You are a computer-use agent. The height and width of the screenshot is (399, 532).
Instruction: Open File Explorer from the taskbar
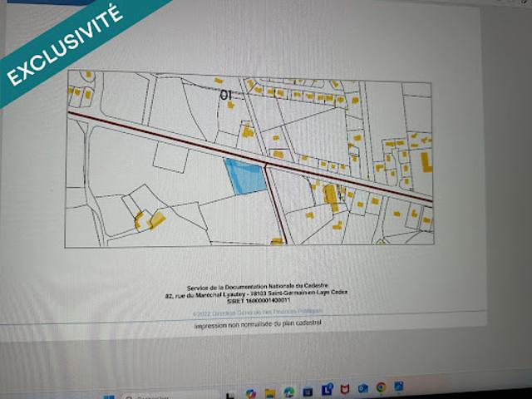pos(270,392)
